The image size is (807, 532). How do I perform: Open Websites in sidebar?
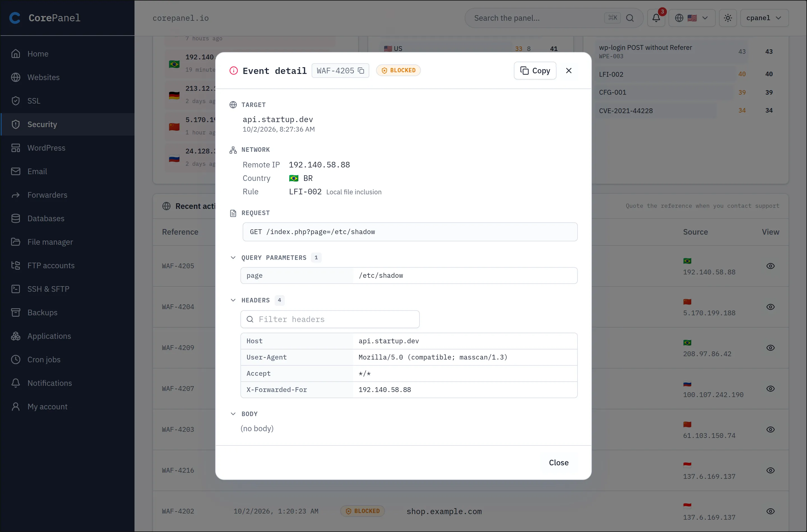pyautogui.click(x=67, y=77)
